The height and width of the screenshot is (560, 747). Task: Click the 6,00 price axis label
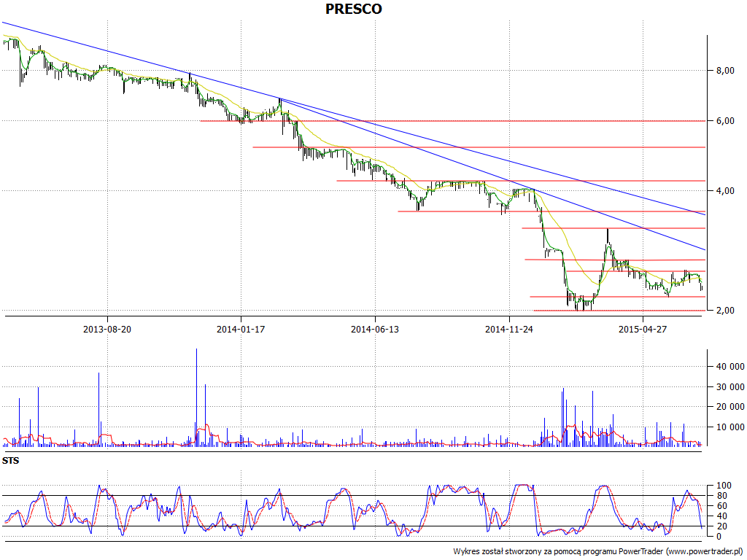point(725,121)
